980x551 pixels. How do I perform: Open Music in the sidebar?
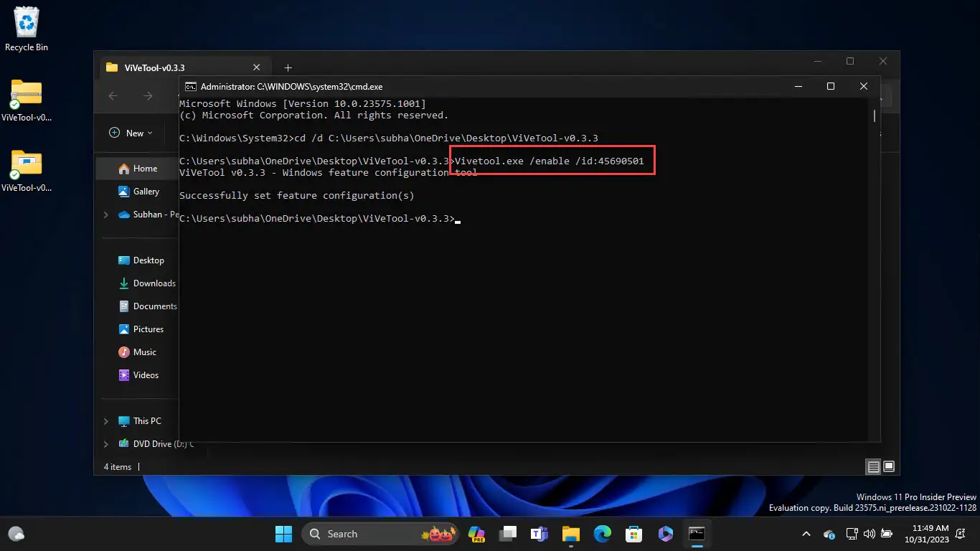(x=137, y=352)
